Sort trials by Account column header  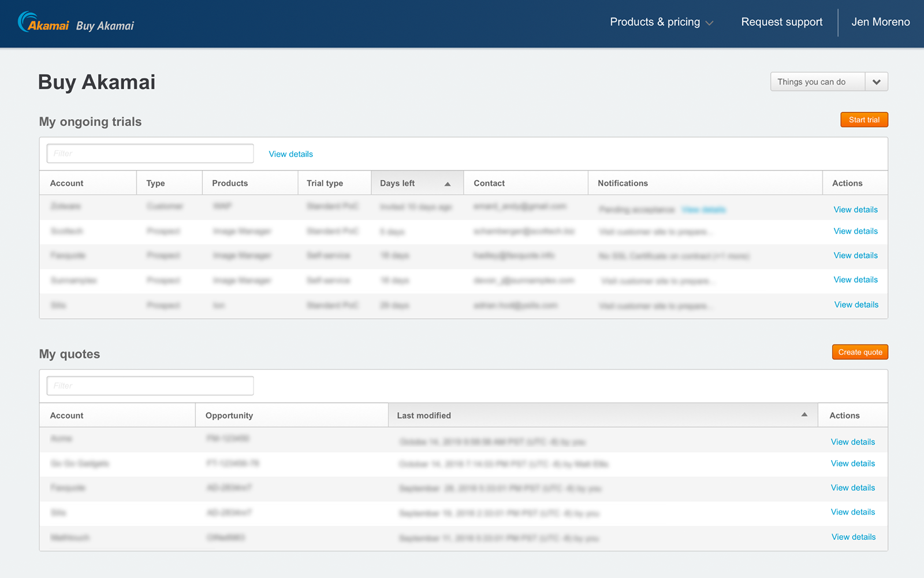coord(88,183)
